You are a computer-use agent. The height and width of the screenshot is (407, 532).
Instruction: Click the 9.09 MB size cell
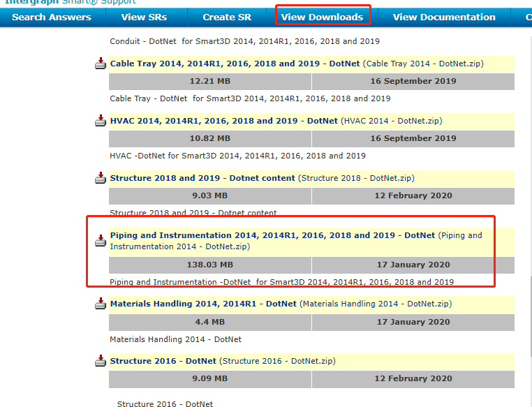point(210,379)
